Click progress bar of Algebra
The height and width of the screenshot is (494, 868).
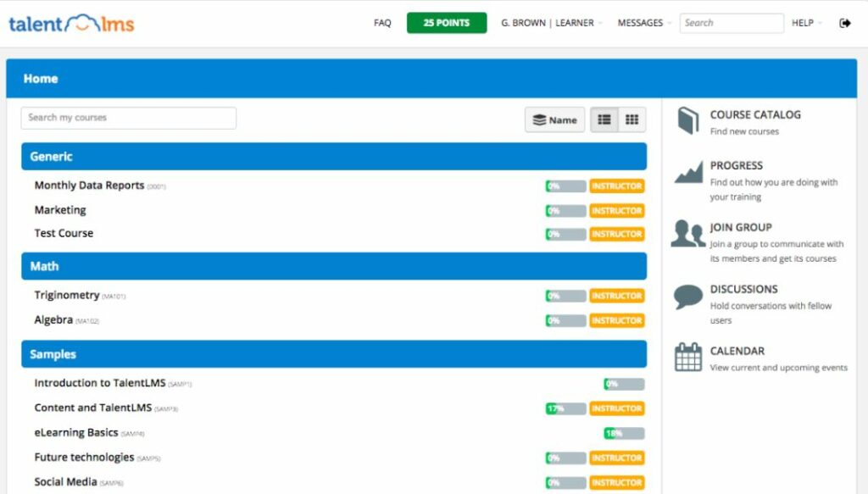565,321
